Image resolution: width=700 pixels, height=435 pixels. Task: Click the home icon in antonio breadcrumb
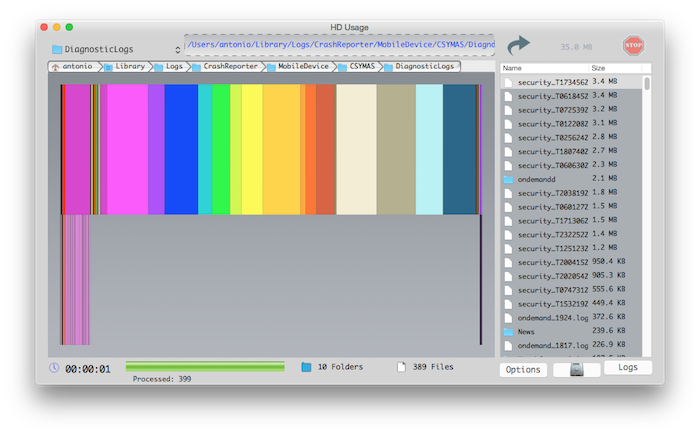click(x=55, y=67)
